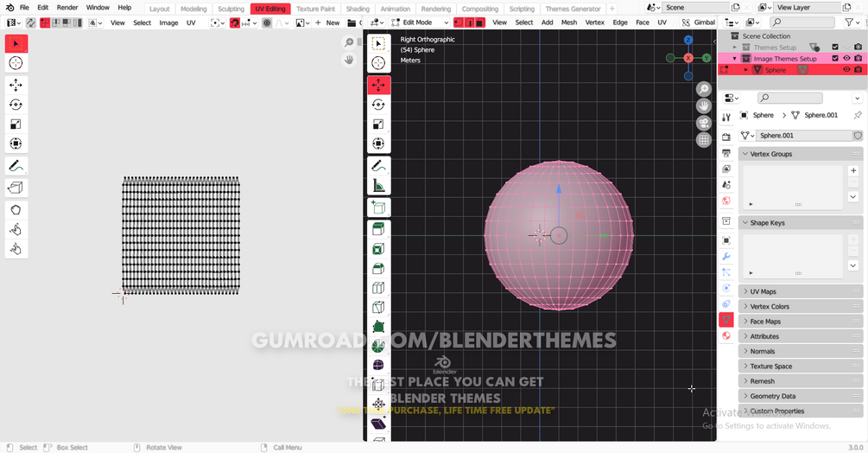Toggle pin icon in properties editor
The width and height of the screenshot is (868, 453).
[858, 115]
